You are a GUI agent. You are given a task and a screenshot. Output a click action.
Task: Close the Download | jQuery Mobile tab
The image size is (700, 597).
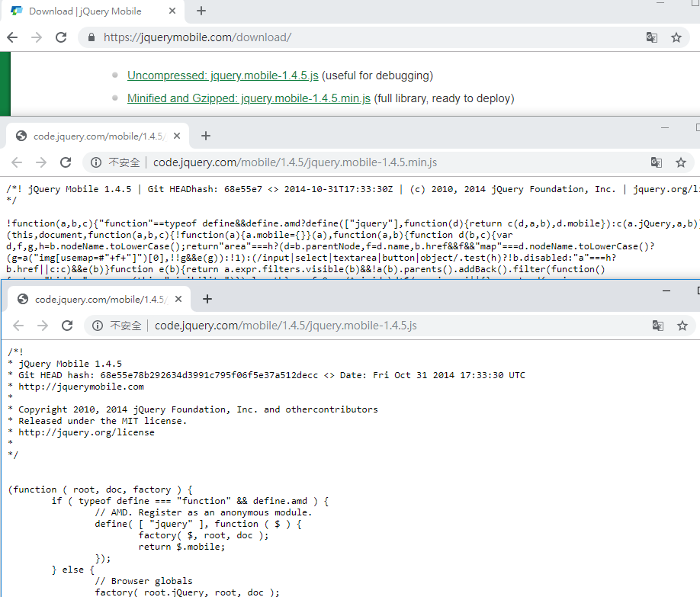click(x=173, y=11)
